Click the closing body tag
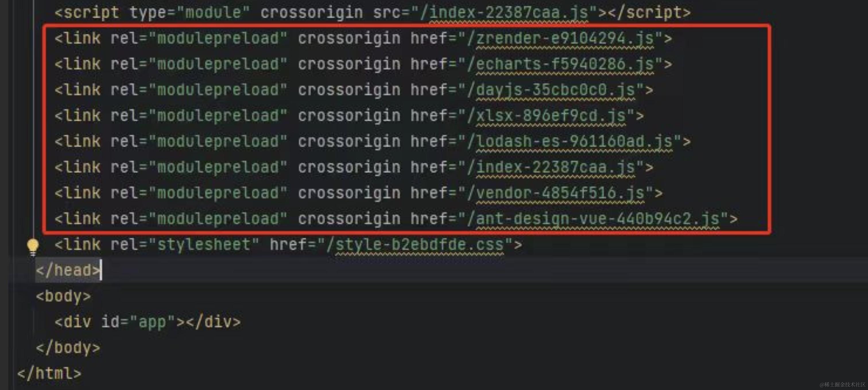 click(x=68, y=348)
